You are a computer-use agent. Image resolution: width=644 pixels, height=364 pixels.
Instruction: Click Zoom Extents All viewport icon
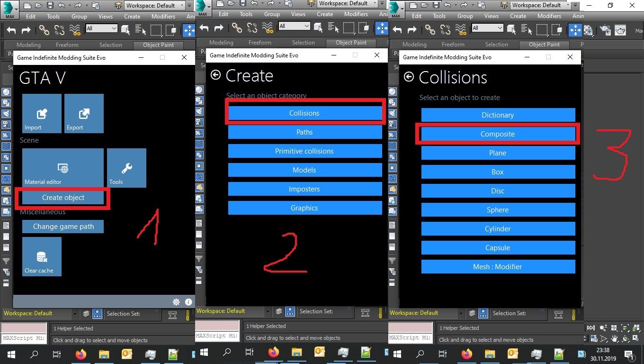click(637, 328)
